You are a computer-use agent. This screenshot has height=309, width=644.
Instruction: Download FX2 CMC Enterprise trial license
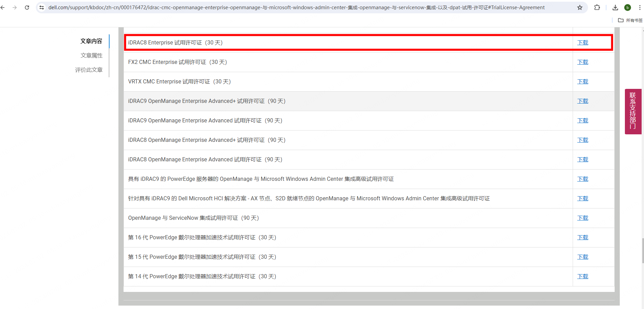click(x=583, y=62)
